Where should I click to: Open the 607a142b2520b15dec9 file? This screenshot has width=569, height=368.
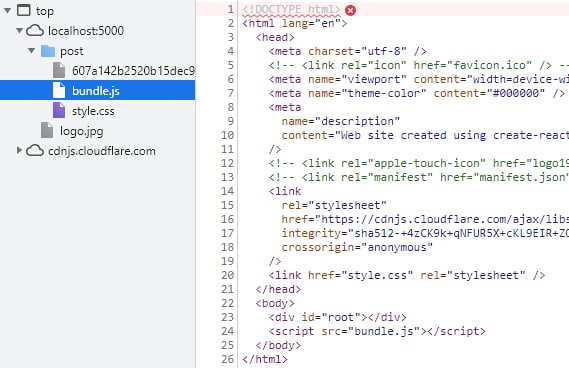133,70
